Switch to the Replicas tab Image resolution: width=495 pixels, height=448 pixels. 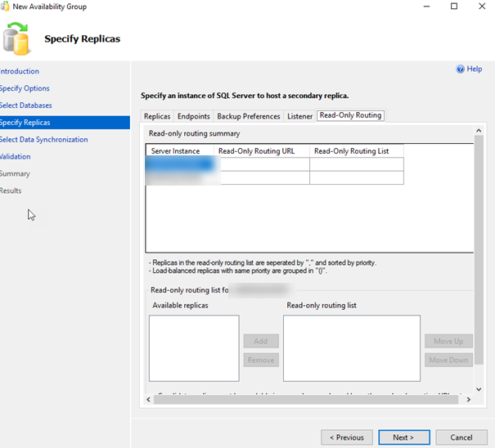click(157, 116)
